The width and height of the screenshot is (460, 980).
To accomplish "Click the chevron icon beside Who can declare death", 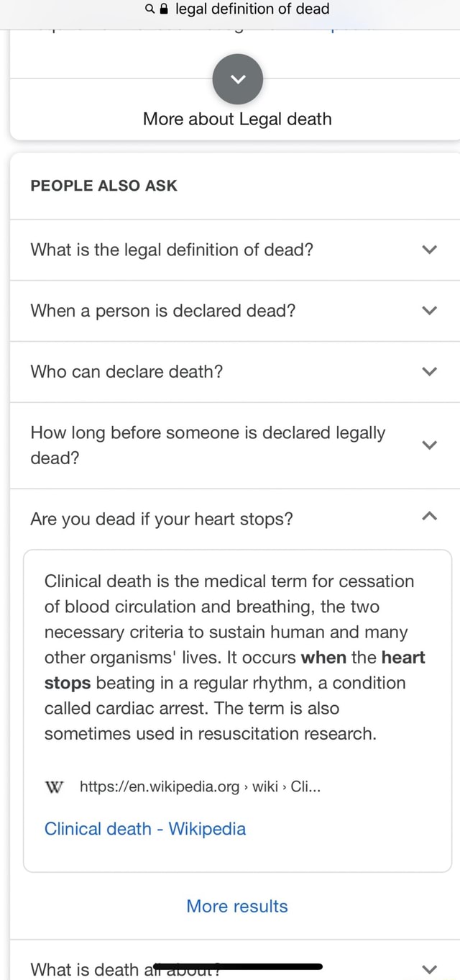I will tap(429, 371).
